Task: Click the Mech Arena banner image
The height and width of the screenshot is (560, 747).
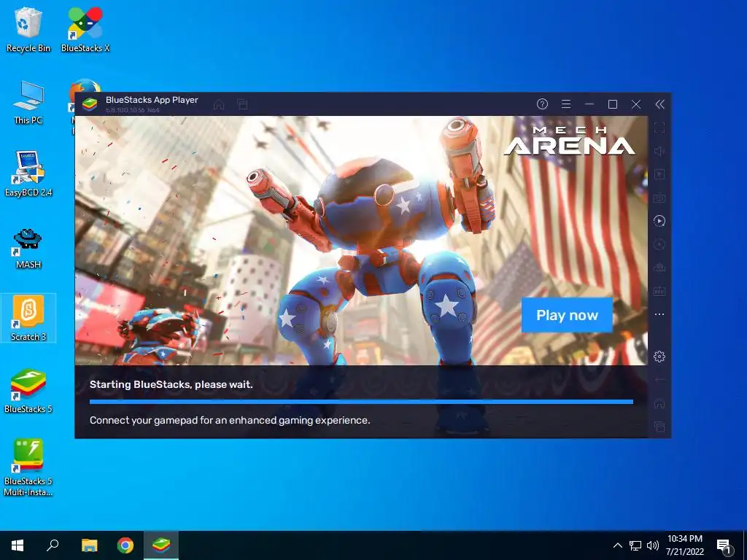Action: tap(361, 241)
